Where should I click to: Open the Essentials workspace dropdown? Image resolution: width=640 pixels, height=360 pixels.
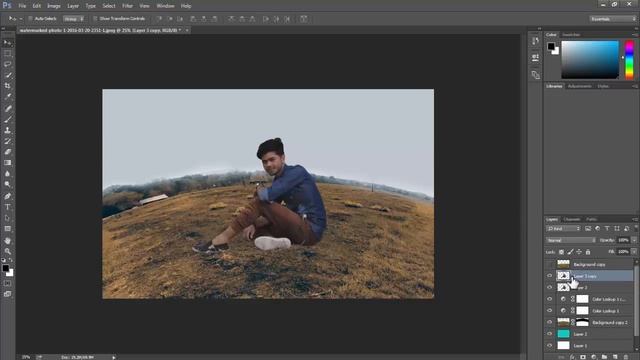(612, 19)
